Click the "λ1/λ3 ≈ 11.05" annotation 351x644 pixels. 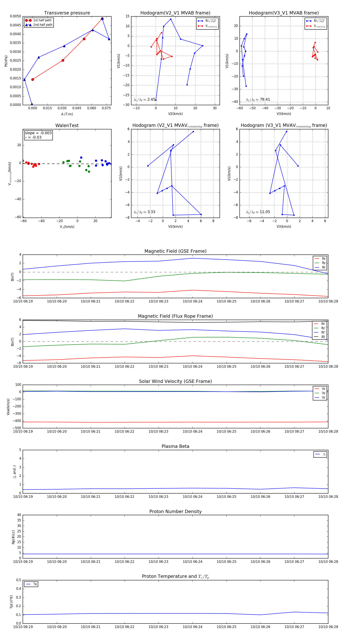tap(258, 212)
